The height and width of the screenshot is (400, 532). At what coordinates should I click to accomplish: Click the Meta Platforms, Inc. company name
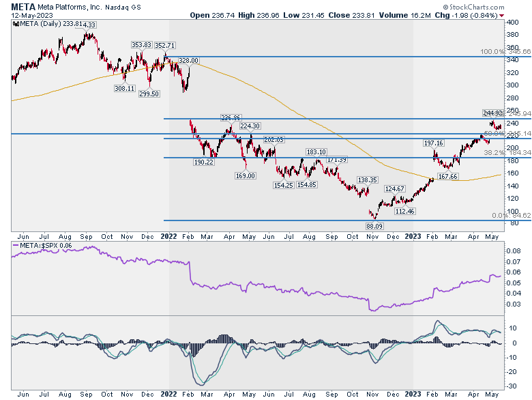pyautogui.click(x=70, y=7)
